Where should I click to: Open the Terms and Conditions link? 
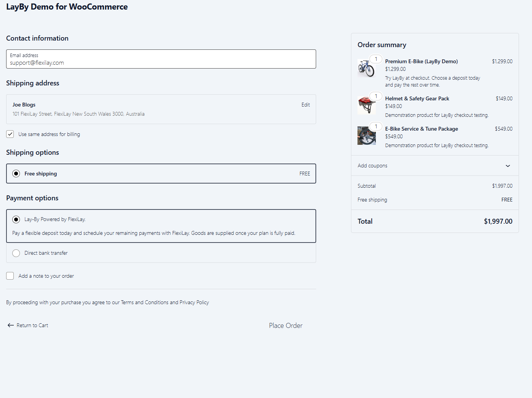[145, 302]
